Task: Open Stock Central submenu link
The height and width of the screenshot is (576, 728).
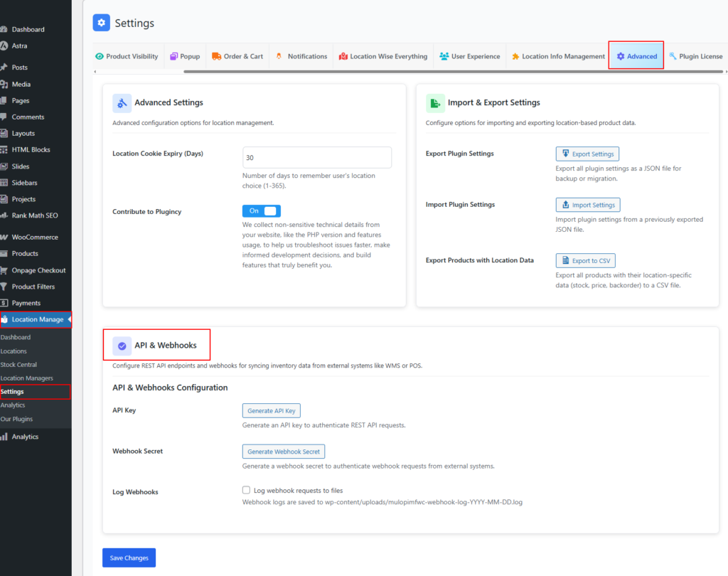Action: click(x=18, y=365)
